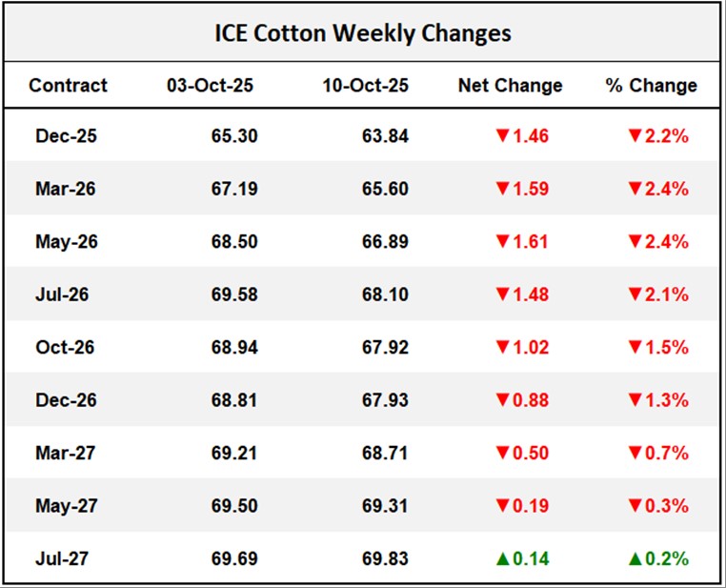This screenshot has width=726, height=588.
Task: Click the ICE Cotton Weekly Changes title
Action: coord(362,34)
